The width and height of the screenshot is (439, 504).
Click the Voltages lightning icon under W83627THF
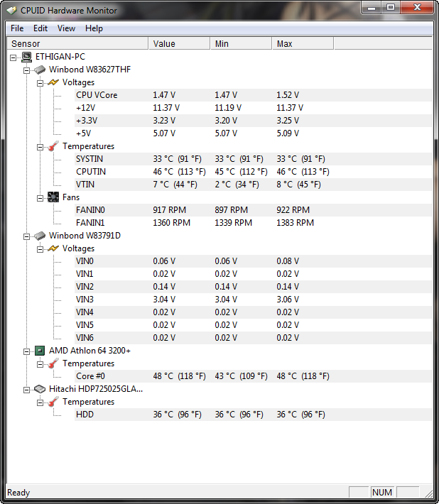point(53,82)
